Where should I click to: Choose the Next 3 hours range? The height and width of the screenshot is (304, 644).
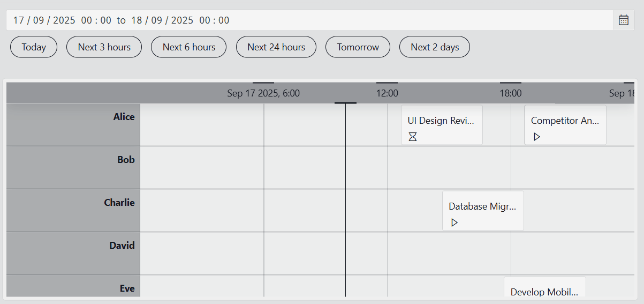pyautogui.click(x=104, y=47)
